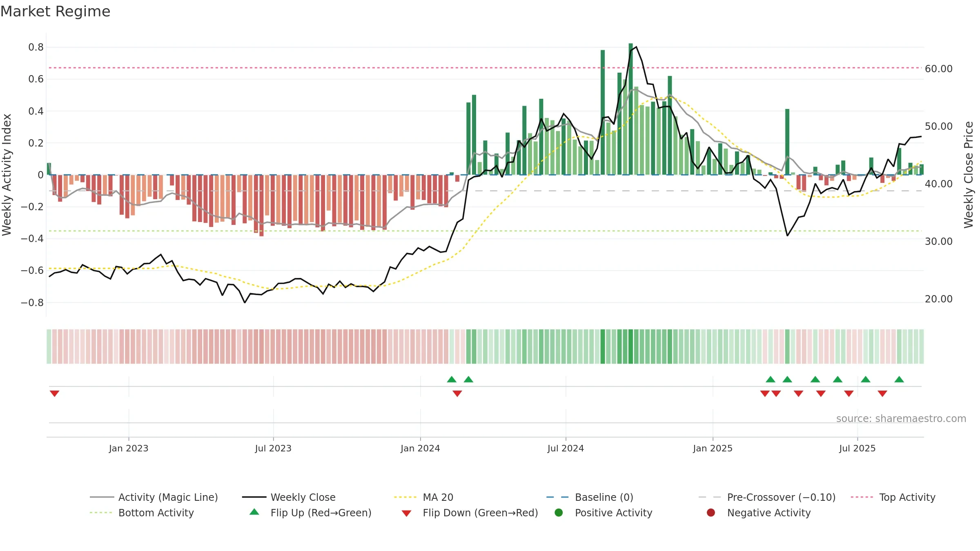
Task: Click the second green flip-up marker after Jan 2024
Action: pos(468,379)
